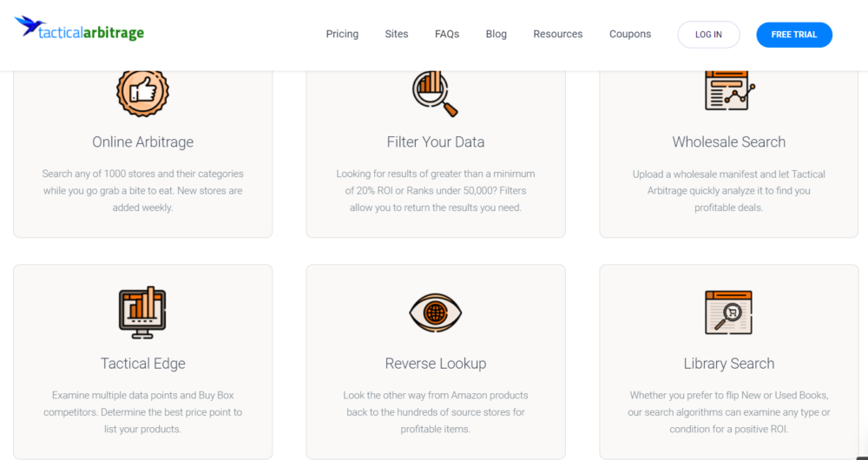Click the Online Arbitrage heading

pyautogui.click(x=143, y=141)
